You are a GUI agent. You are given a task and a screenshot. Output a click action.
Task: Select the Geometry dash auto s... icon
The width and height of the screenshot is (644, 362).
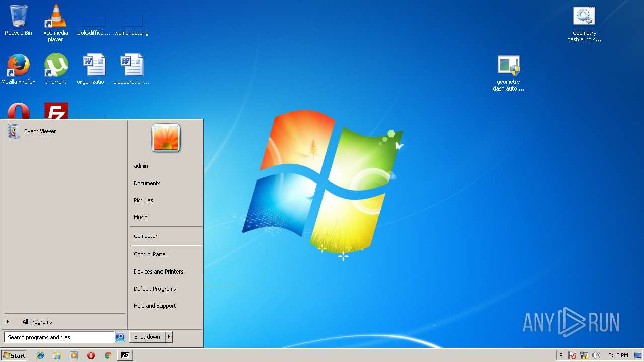584,24
